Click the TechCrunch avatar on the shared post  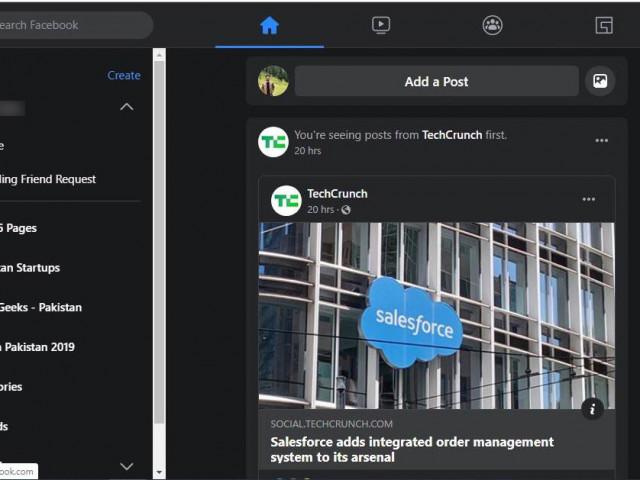286,200
